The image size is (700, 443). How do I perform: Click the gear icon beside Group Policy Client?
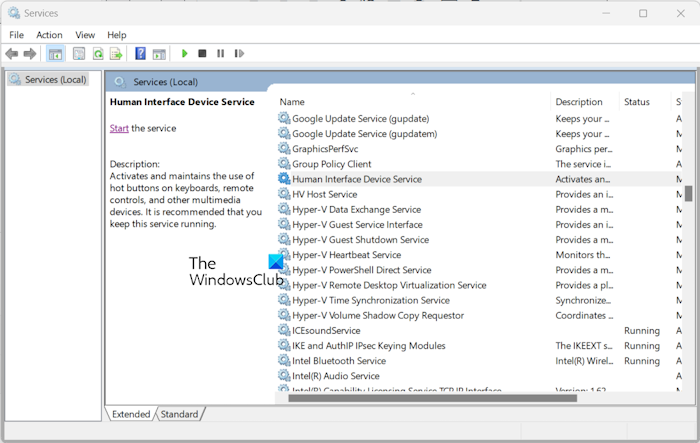[x=284, y=163]
